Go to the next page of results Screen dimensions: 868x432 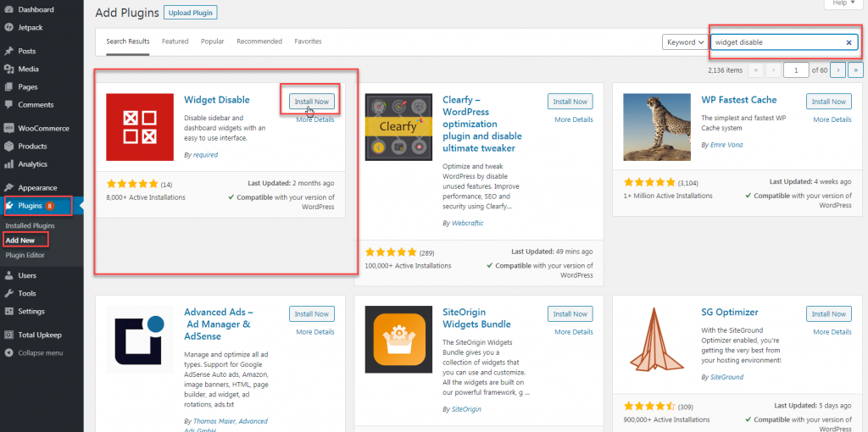tap(837, 70)
